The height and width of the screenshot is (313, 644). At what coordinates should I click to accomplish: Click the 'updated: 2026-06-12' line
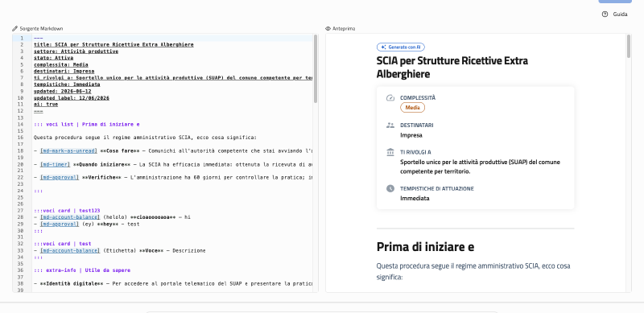pos(63,91)
